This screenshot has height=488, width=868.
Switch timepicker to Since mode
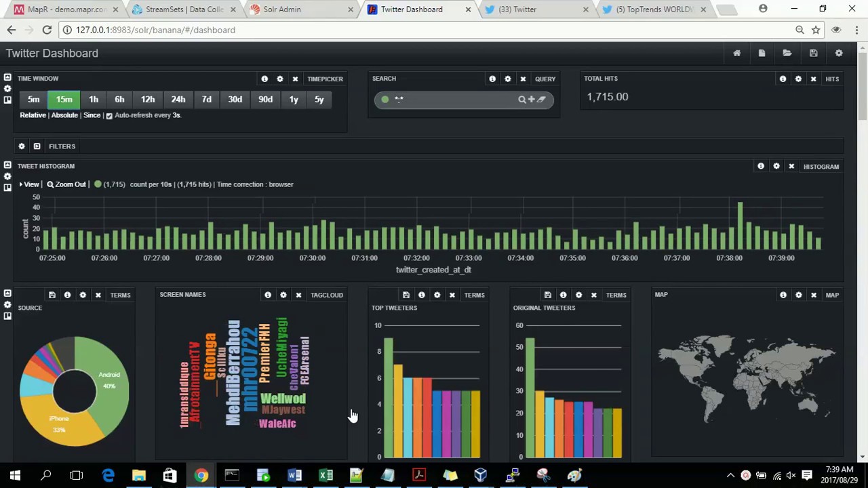click(x=92, y=115)
